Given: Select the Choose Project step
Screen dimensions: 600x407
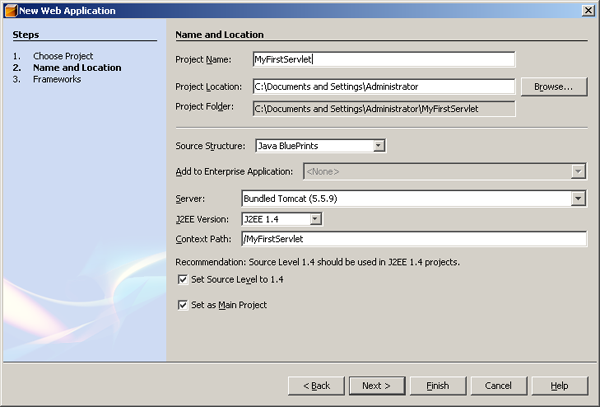Looking at the screenshot, I should click(x=62, y=56).
